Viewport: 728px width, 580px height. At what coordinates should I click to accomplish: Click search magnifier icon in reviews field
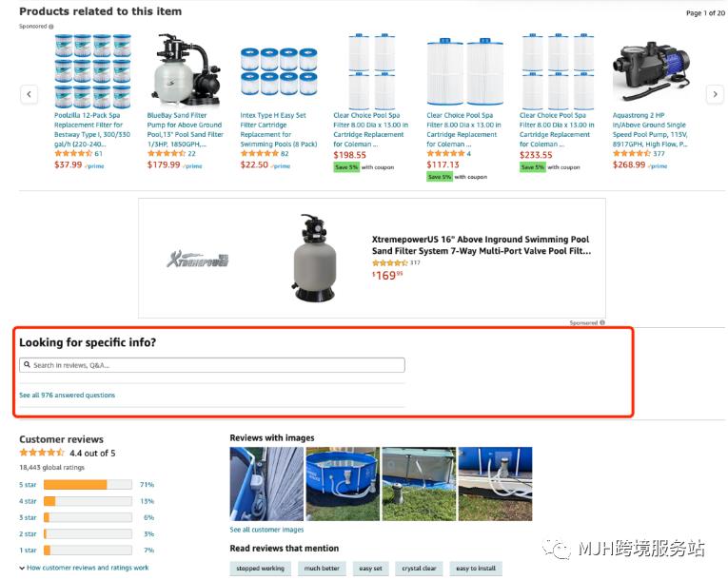pyautogui.click(x=27, y=365)
